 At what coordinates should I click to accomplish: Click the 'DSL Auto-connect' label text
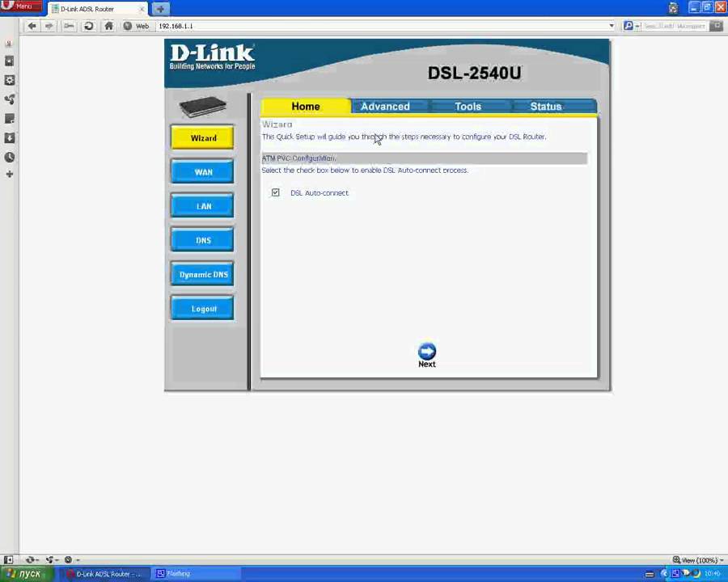[320, 192]
